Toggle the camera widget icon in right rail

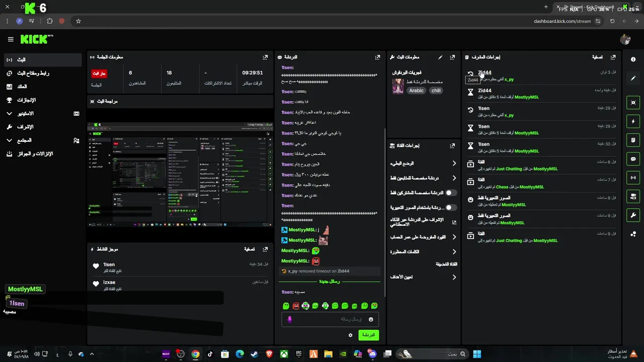click(x=633, y=196)
